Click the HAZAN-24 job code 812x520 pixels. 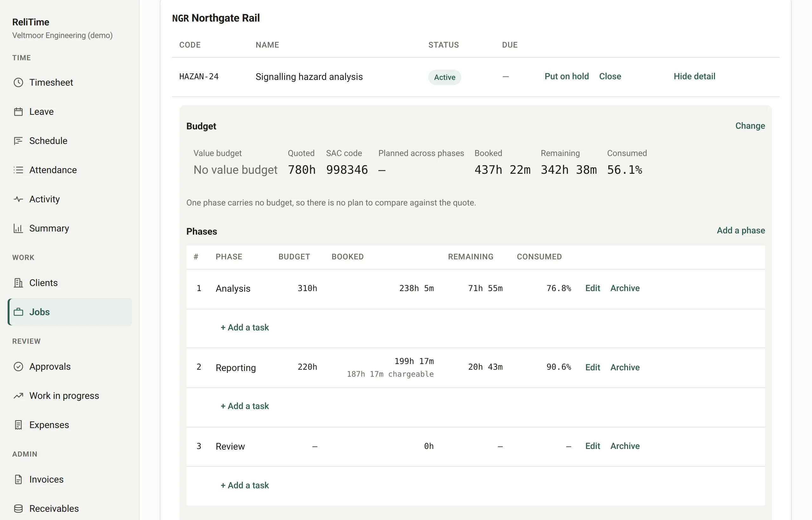[x=199, y=77]
